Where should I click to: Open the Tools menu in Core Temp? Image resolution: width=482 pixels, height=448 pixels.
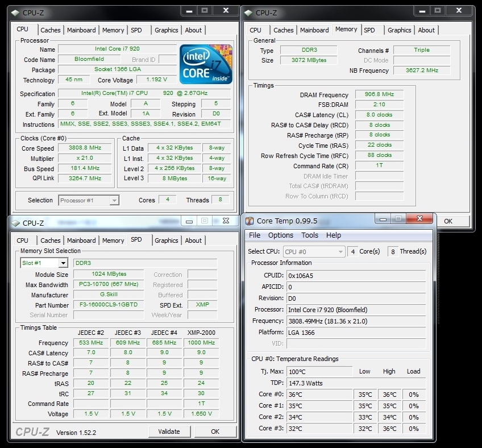(x=310, y=235)
